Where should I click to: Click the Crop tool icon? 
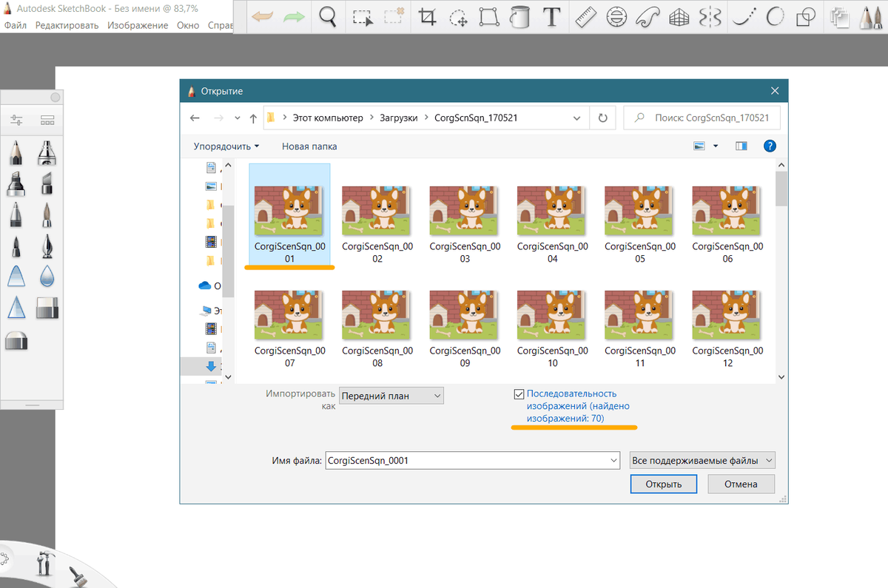(427, 16)
